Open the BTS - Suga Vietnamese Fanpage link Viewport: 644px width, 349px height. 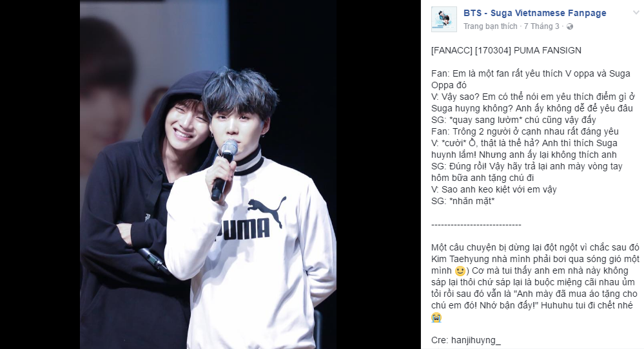pos(535,13)
